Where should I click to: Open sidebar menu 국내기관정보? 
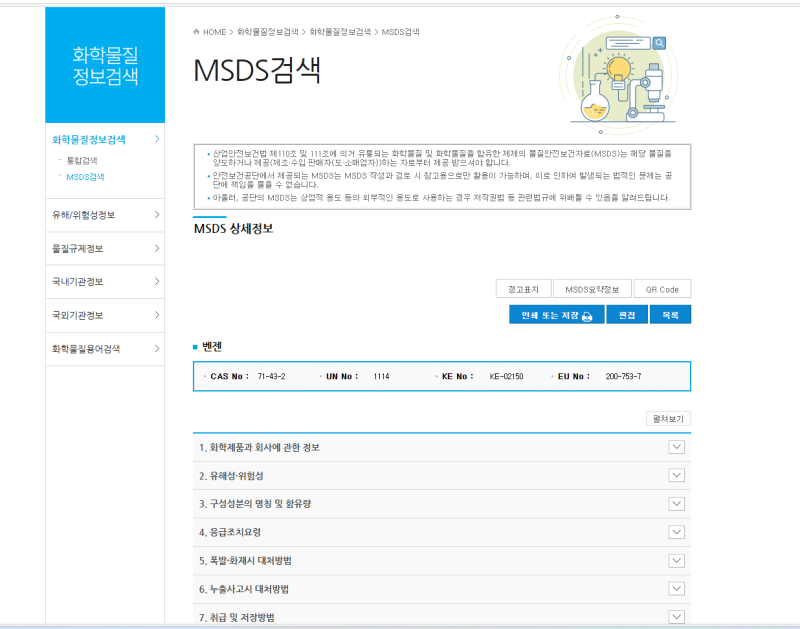pyautogui.click(x=105, y=282)
